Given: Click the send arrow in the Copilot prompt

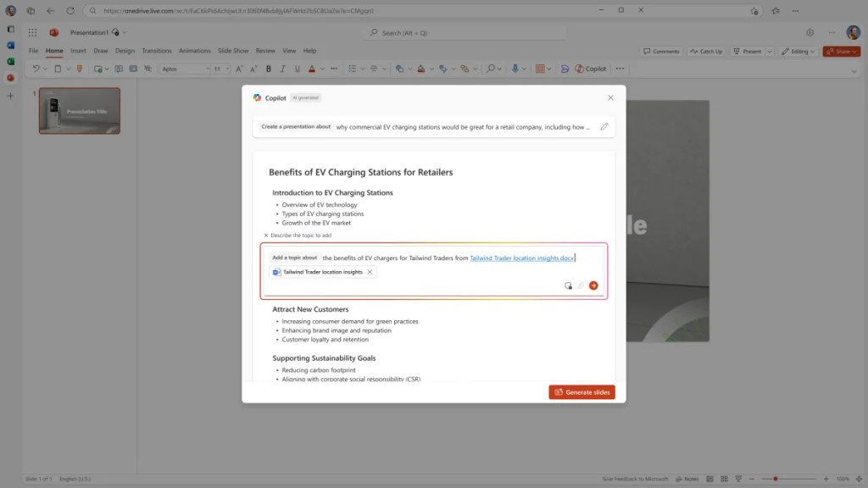Looking at the screenshot, I should tap(593, 286).
